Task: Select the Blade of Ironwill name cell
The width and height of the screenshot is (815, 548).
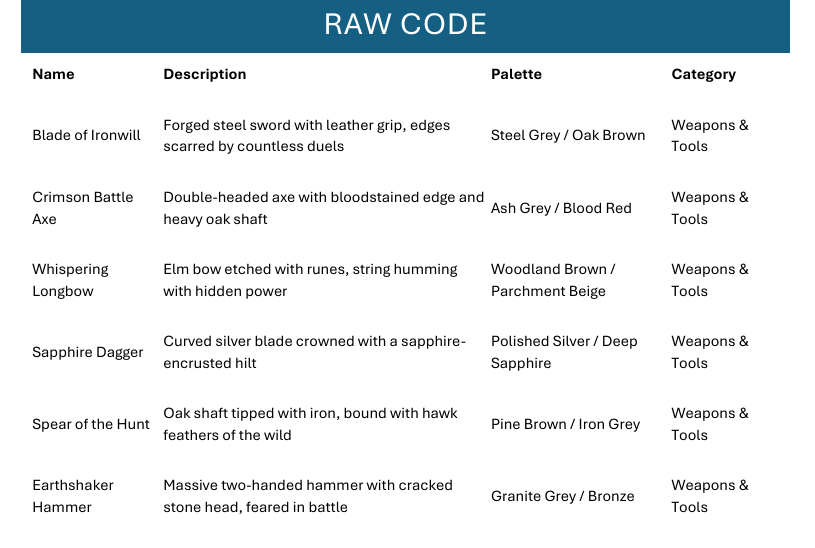Action: point(86,136)
